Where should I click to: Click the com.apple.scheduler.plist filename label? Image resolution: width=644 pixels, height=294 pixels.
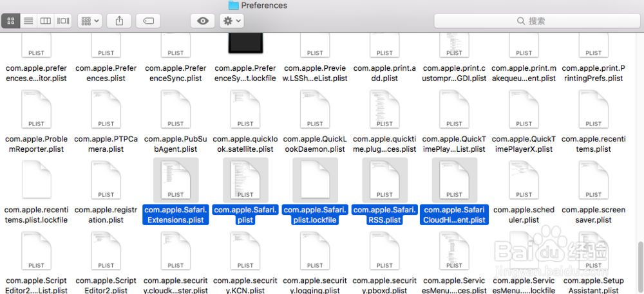[524, 215]
